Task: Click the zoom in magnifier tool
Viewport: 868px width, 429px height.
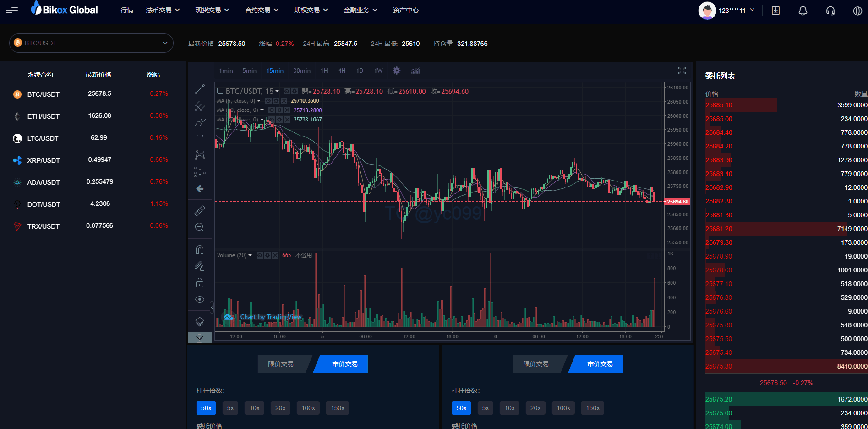Action: 200,227
